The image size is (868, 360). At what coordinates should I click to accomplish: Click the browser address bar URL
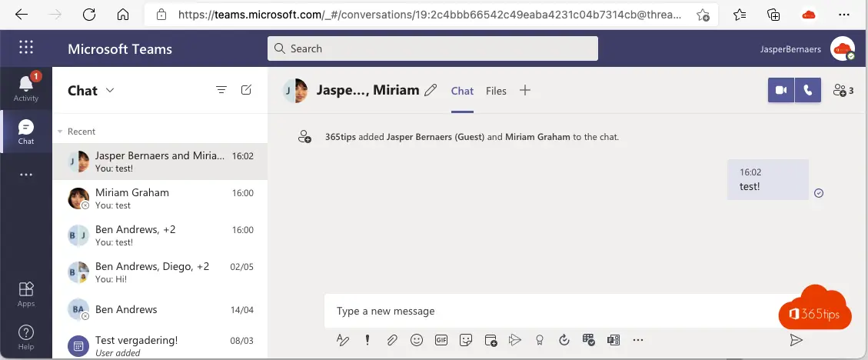coord(430,15)
